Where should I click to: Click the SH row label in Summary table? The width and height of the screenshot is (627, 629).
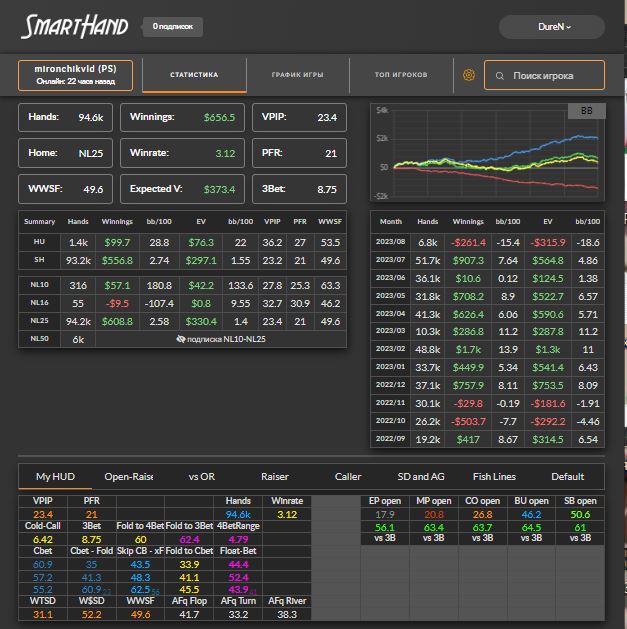[x=39, y=260]
